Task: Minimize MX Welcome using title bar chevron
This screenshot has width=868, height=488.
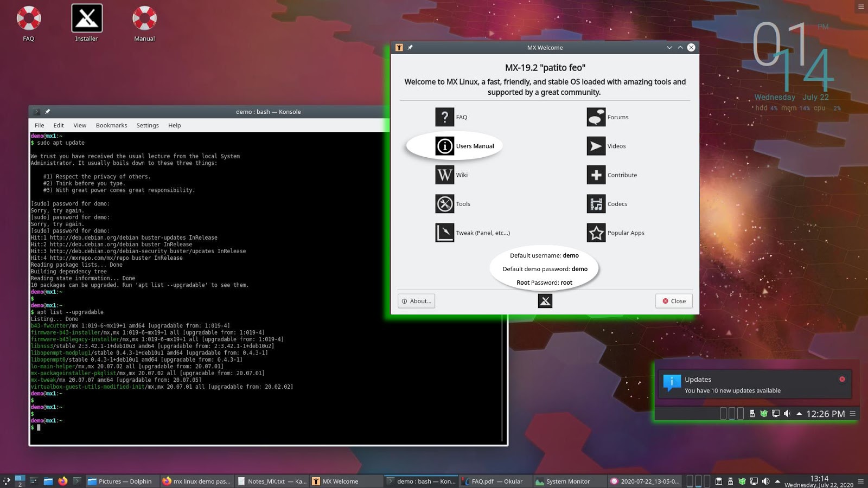Action: click(x=669, y=48)
